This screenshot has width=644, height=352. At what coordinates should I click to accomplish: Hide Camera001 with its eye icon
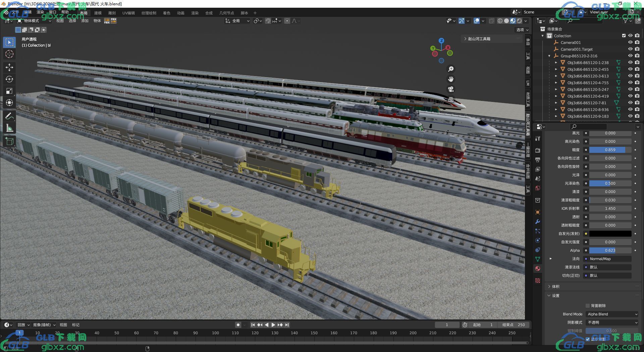pos(630,43)
